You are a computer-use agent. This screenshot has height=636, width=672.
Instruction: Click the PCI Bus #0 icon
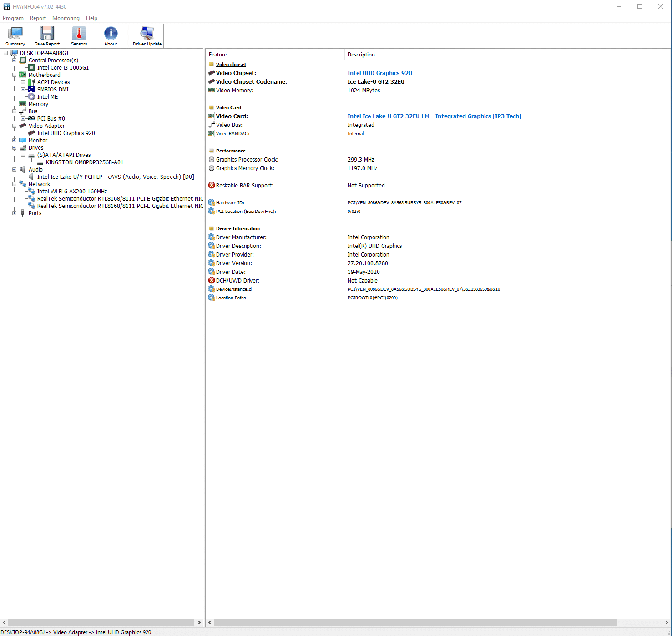coord(31,119)
